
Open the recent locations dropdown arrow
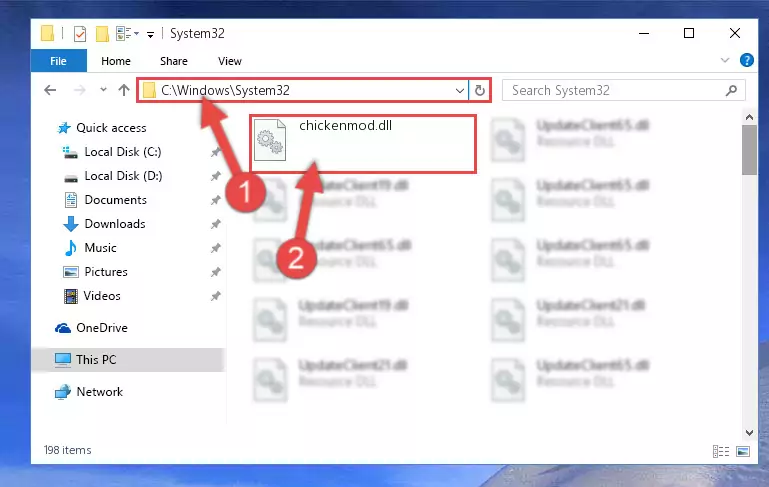point(103,90)
